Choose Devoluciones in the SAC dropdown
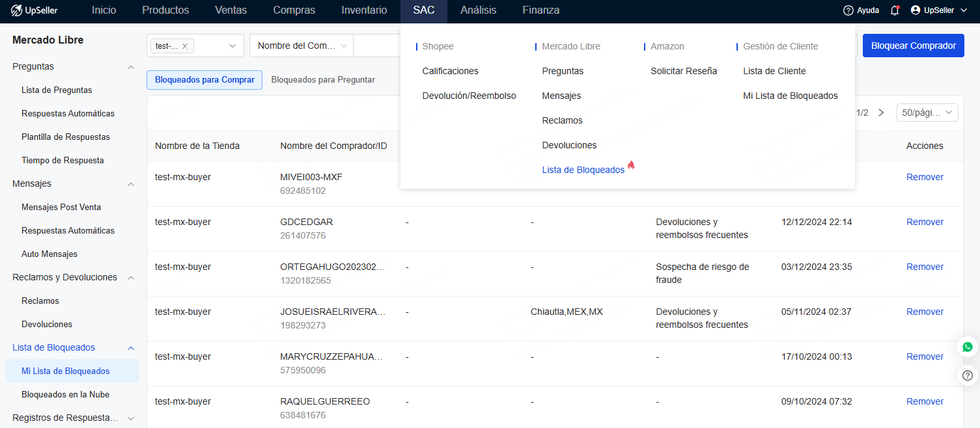The width and height of the screenshot is (980, 428). pos(570,145)
